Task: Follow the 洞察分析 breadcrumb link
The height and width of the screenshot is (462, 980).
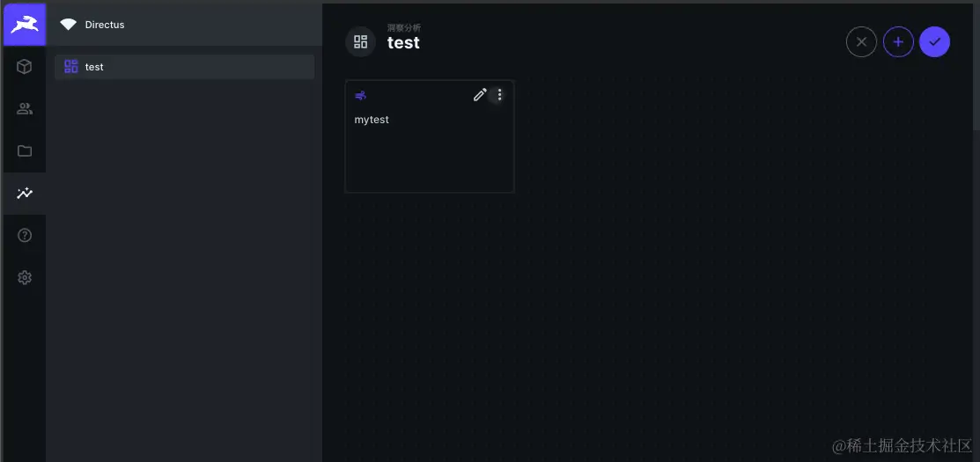Action: [404, 28]
